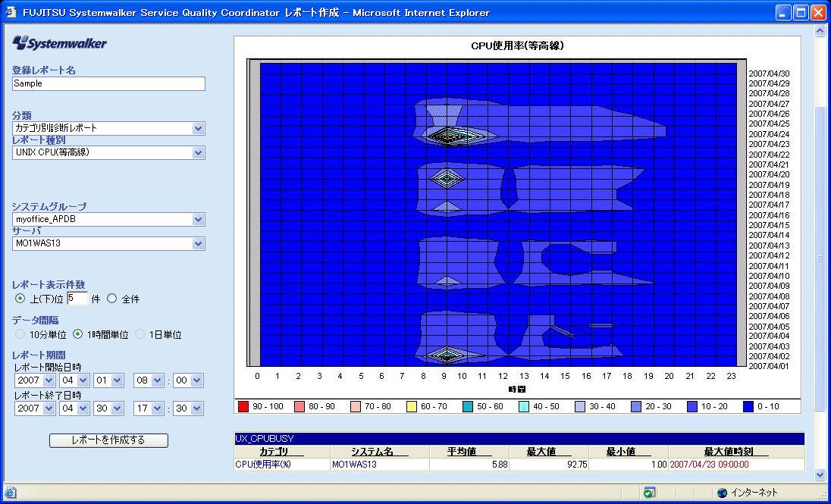Click the vertical scrollbar down arrow
831x504 pixels.
click(820, 475)
